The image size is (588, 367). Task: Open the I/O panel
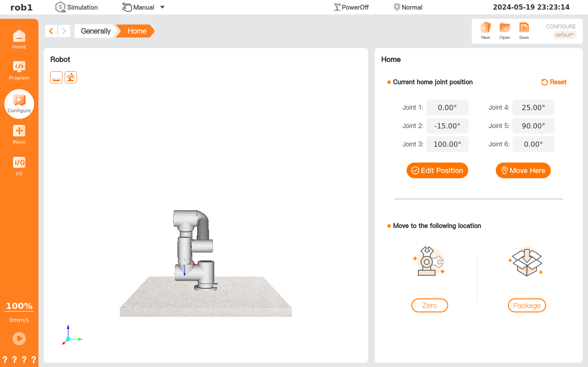tap(19, 166)
